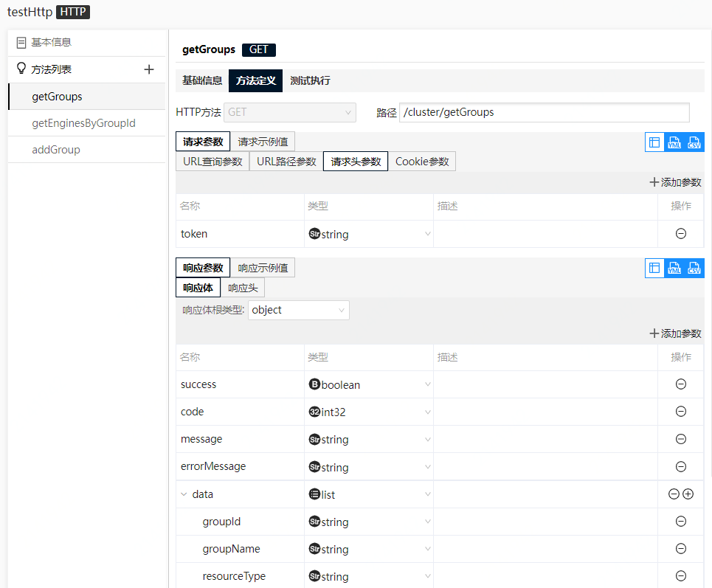This screenshot has height=588, width=712.
Task: Click the groupName name cell
Action: tap(240, 549)
